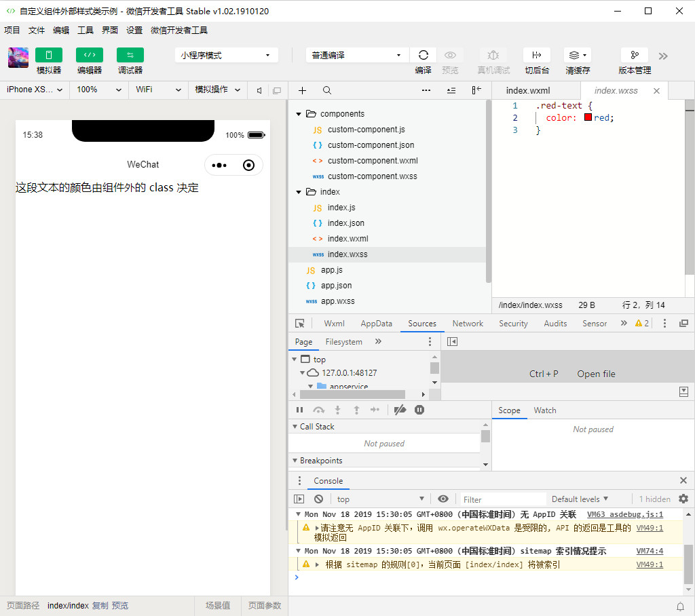Screen dimensions: 695x616
Task: Click the 切后台 switch-to-background icon
Action: pyautogui.click(x=537, y=55)
